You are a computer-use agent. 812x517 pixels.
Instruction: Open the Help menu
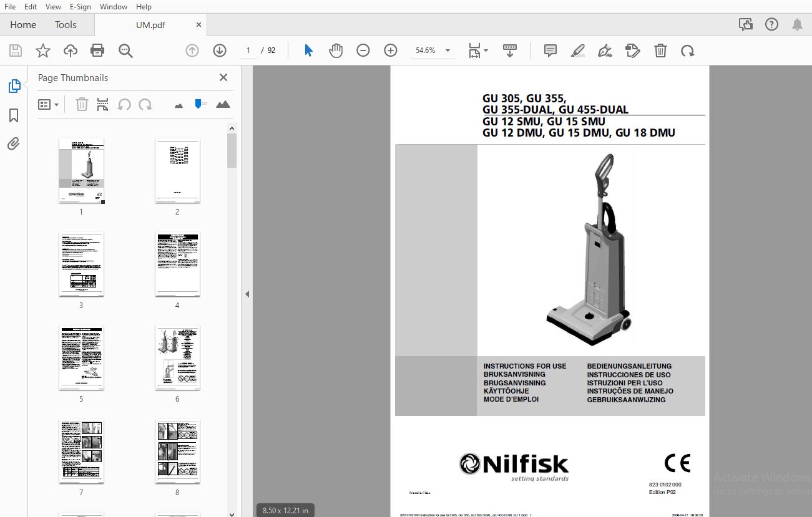pyautogui.click(x=144, y=6)
